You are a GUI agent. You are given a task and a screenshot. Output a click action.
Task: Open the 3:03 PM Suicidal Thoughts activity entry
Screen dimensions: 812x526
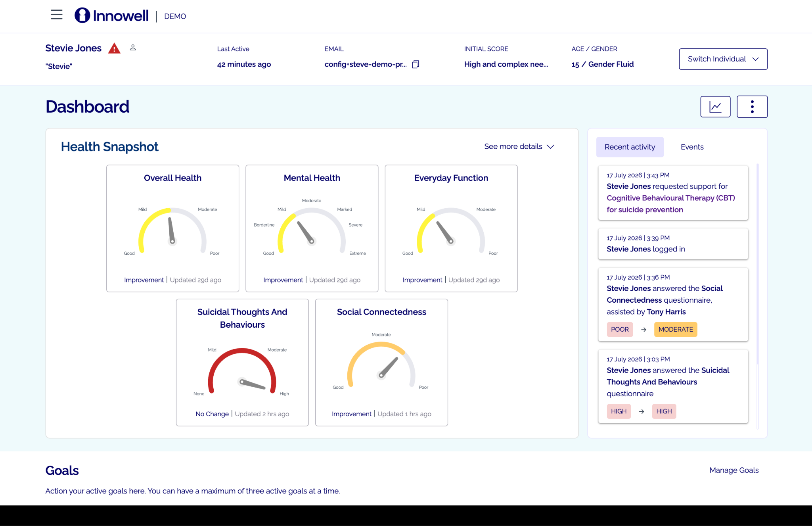(673, 386)
